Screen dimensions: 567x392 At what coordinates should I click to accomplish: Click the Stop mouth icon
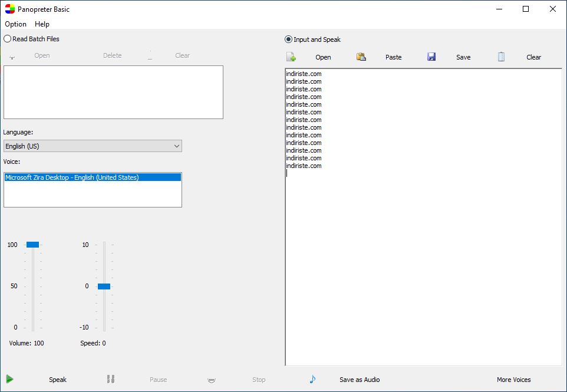(x=212, y=380)
